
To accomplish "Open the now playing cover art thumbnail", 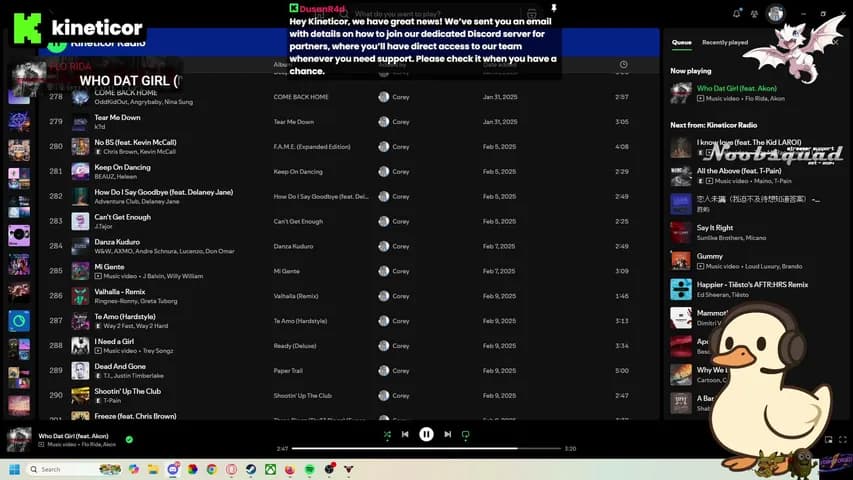I will point(18,440).
